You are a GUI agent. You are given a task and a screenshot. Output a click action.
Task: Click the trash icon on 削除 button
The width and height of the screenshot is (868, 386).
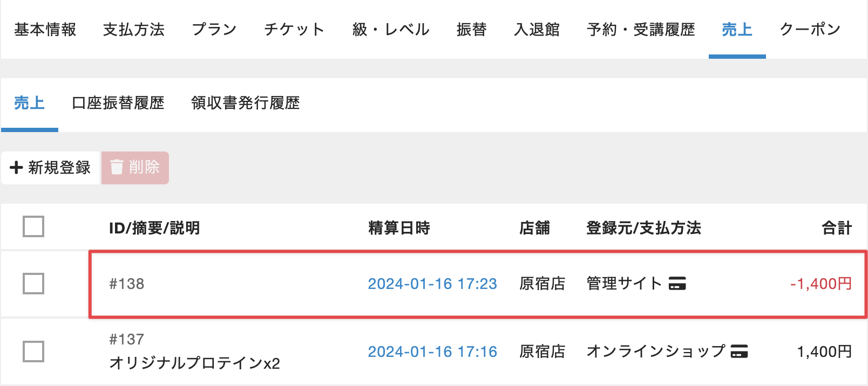pos(117,167)
